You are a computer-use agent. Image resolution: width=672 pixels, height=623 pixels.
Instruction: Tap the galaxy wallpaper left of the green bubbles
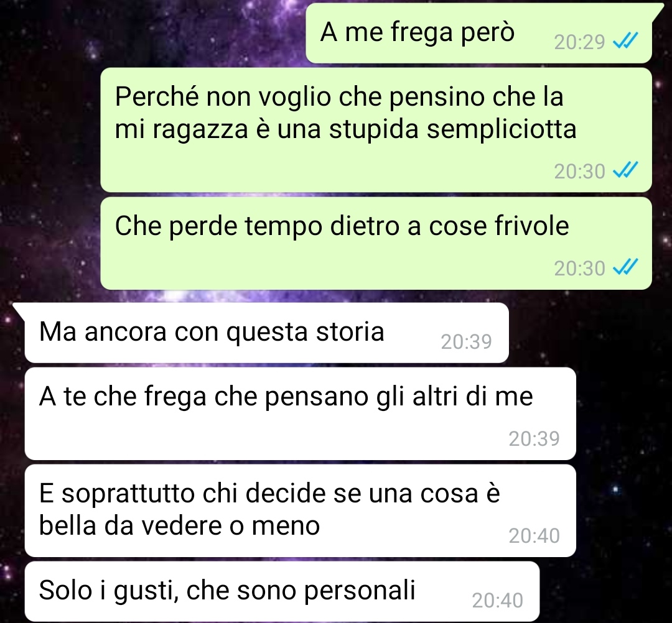coord(49,171)
